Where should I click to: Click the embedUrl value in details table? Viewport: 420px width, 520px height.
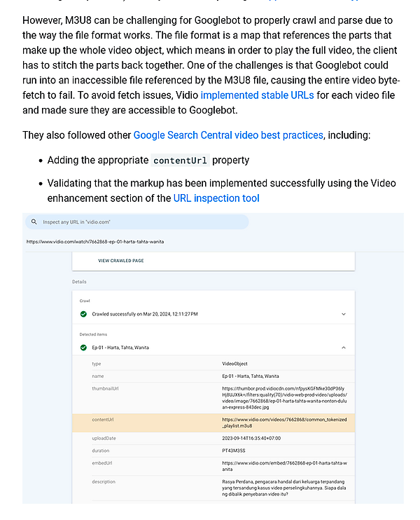[x=284, y=466]
